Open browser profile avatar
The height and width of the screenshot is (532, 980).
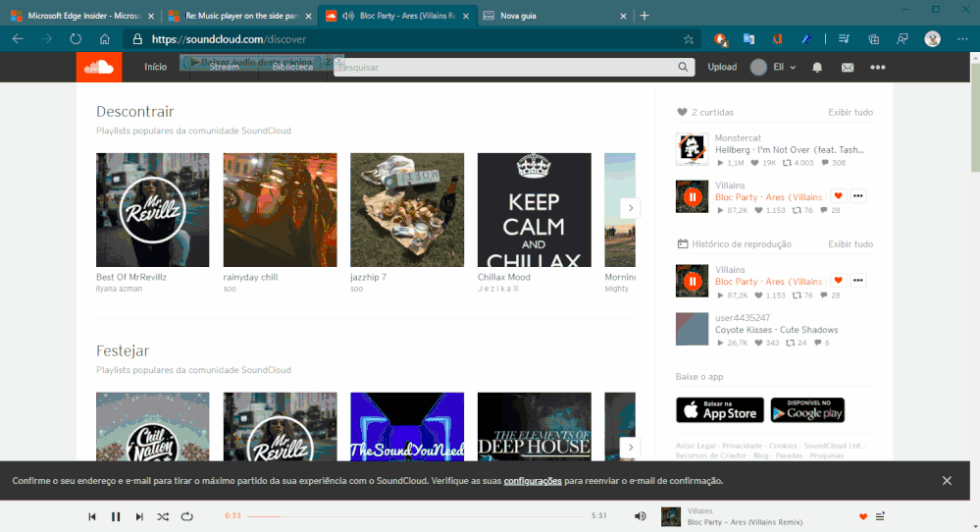pyautogui.click(x=933, y=39)
